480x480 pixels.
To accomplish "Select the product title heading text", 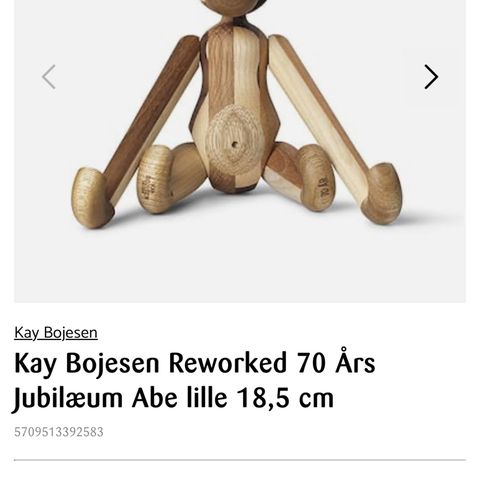I will (x=195, y=381).
